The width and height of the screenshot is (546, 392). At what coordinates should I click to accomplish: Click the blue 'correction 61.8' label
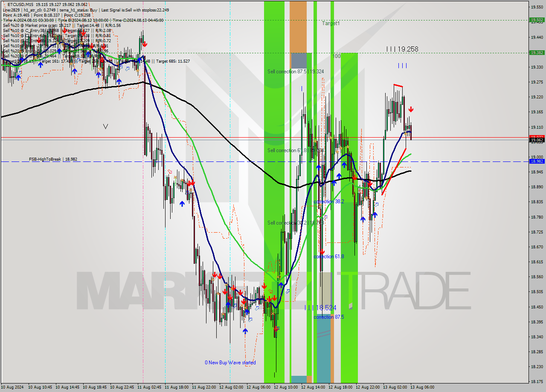[329, 257]
